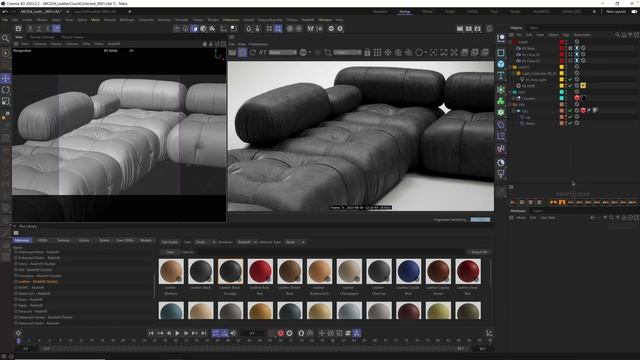The height and width of the screenshot is (360, 640).
Task: Start the Redshift RenderView render
Action: click(232, 52)
